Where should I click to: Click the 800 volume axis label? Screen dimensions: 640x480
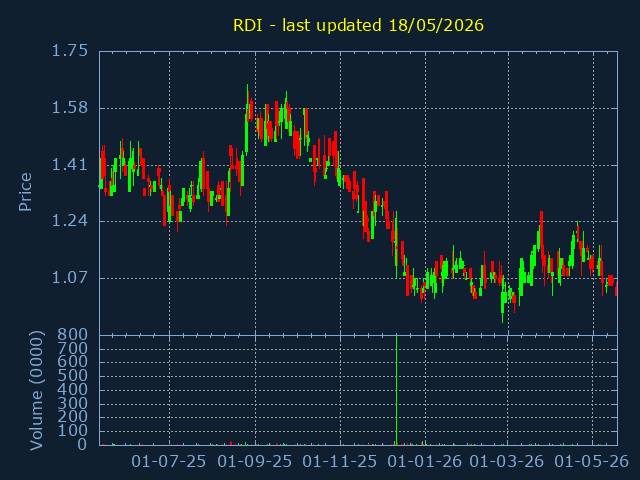coord(72,335)
